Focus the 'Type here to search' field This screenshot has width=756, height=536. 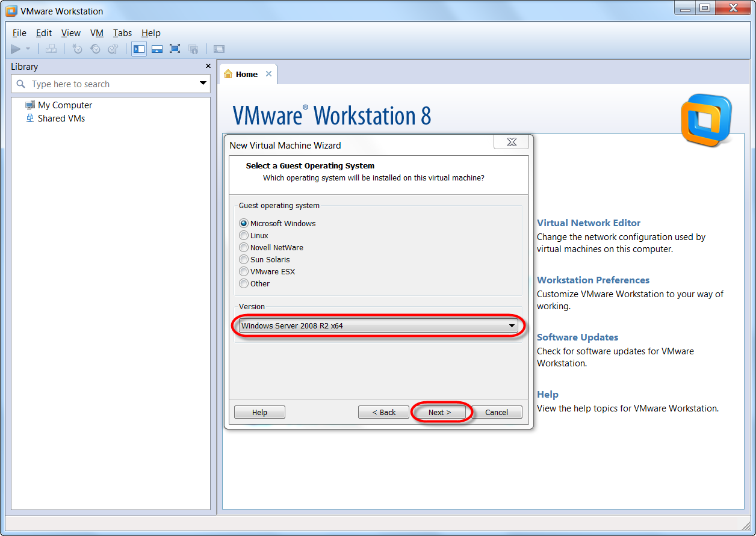[x=111, y=84]
